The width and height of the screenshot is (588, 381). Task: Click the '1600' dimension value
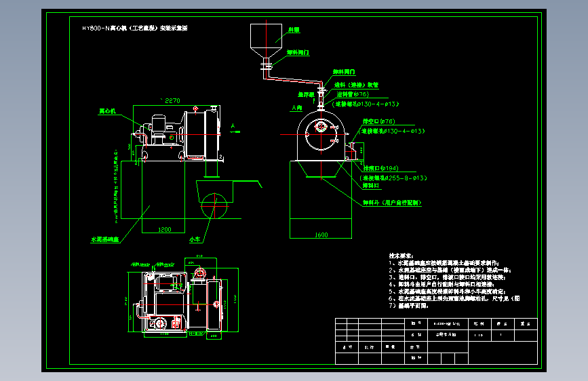tap(321, 235)
